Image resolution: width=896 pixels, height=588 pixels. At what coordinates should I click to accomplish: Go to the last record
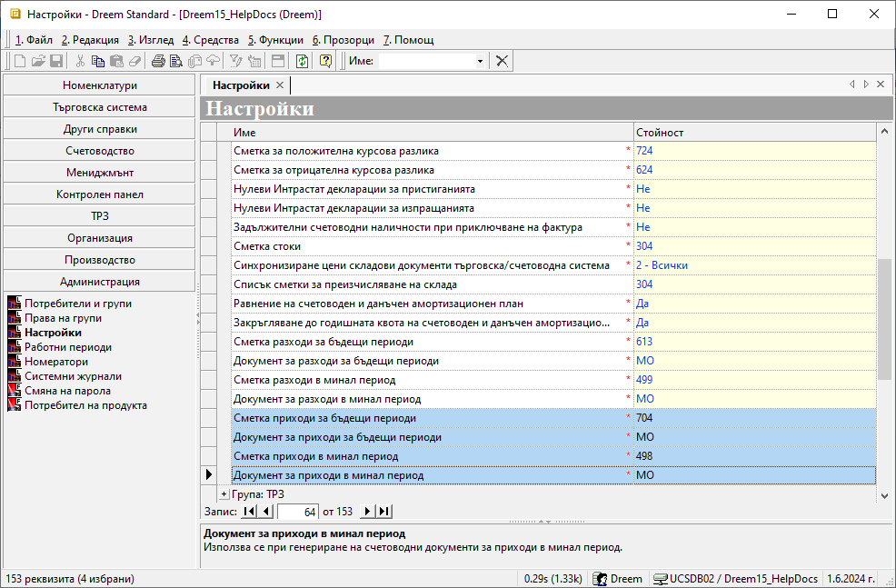(x=384, y=512)
